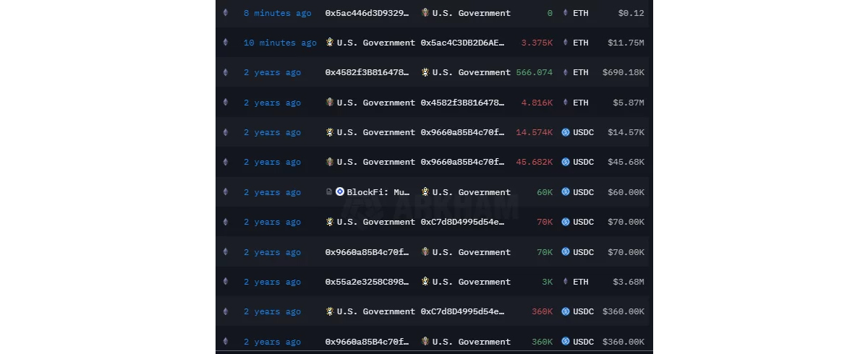Image resolution: width=868 pixels, height=354 pixels.
Task: Open U.S. Government sender in the $5.87M row
Action: (x=376, y=103)
